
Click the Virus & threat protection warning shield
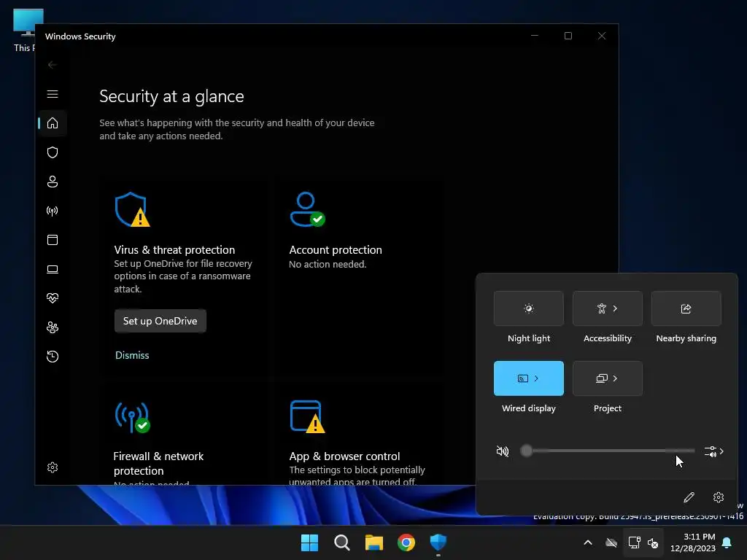pyautogui.click(x=132, y=209)
